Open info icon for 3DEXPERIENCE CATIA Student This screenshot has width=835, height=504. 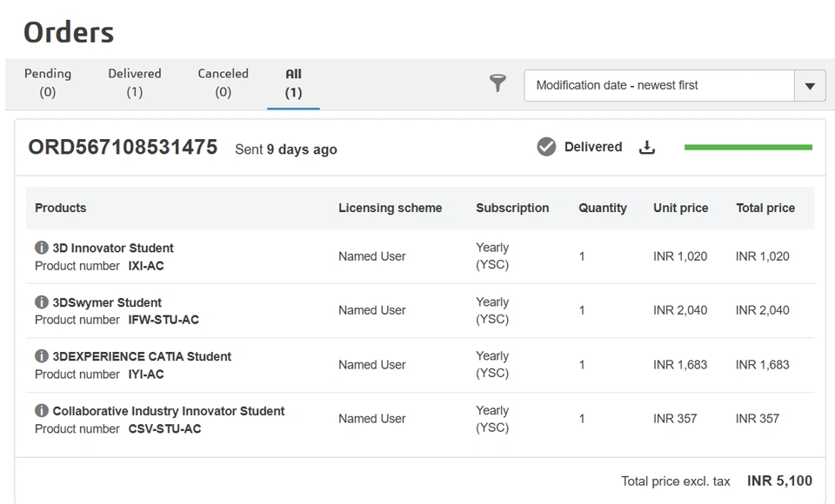41,356
